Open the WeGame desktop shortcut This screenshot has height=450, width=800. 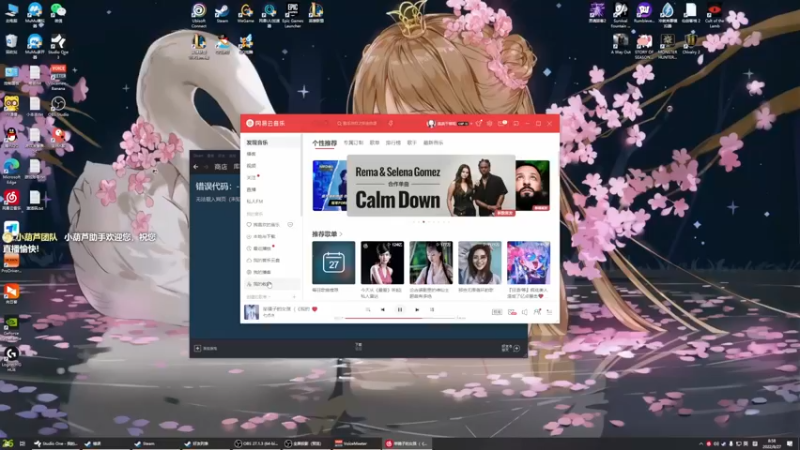point(245,14)
